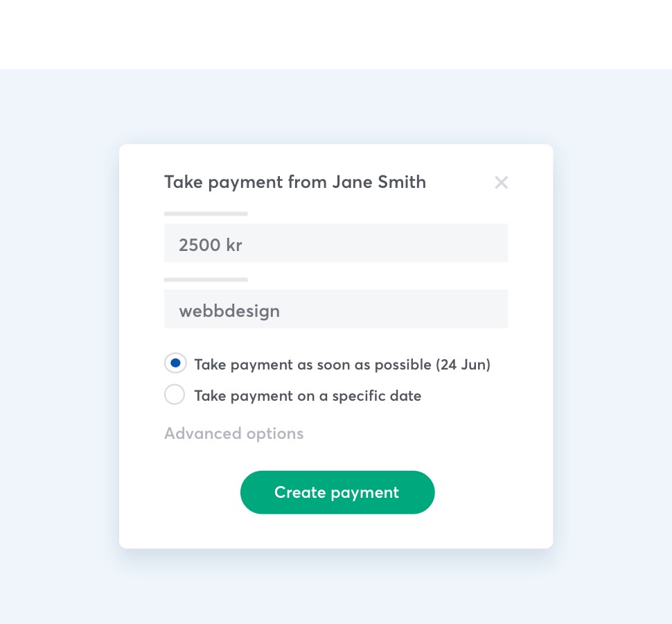This screenshot has width=672, height=624.
Task: Choose the specific date radio button
Action: click(x=175, y=395)
